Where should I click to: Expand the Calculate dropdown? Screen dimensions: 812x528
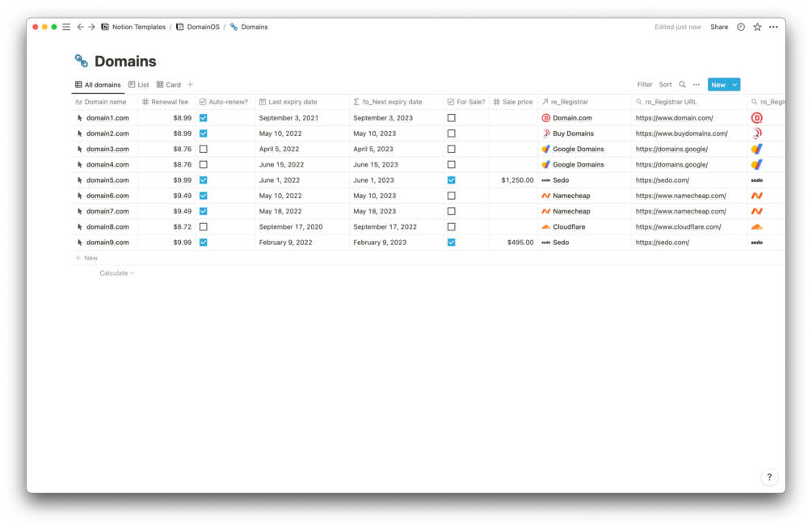pyautogui.click(x=116, y=273)
